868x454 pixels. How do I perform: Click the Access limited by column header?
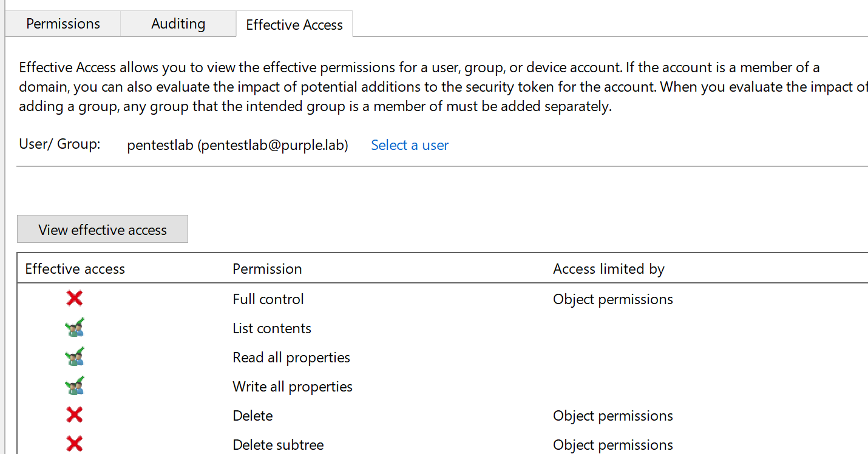click(608, 269)
